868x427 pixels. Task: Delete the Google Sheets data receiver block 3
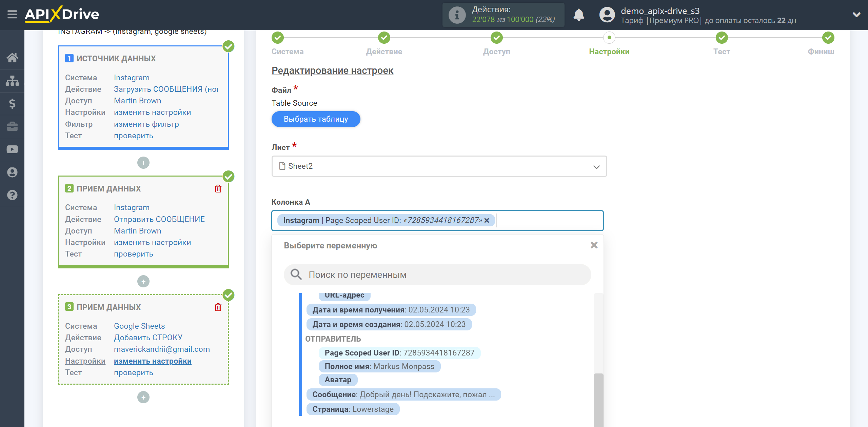tap(218, 307)
